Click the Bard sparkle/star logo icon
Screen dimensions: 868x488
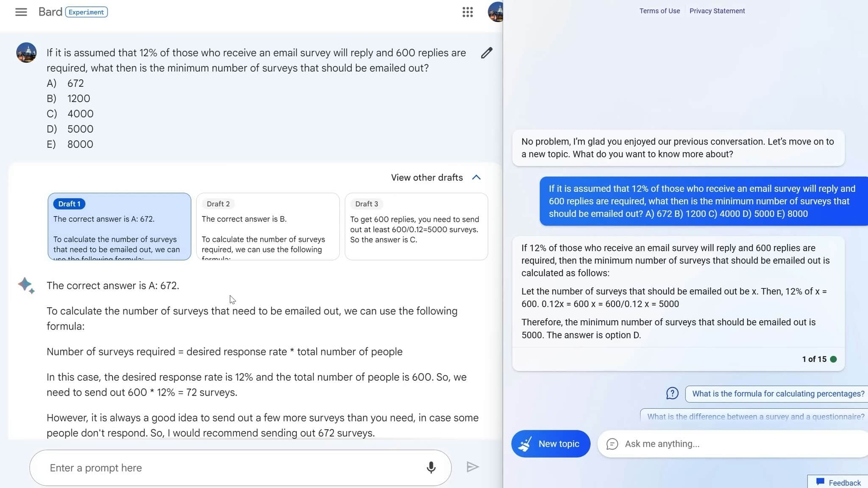26,285
